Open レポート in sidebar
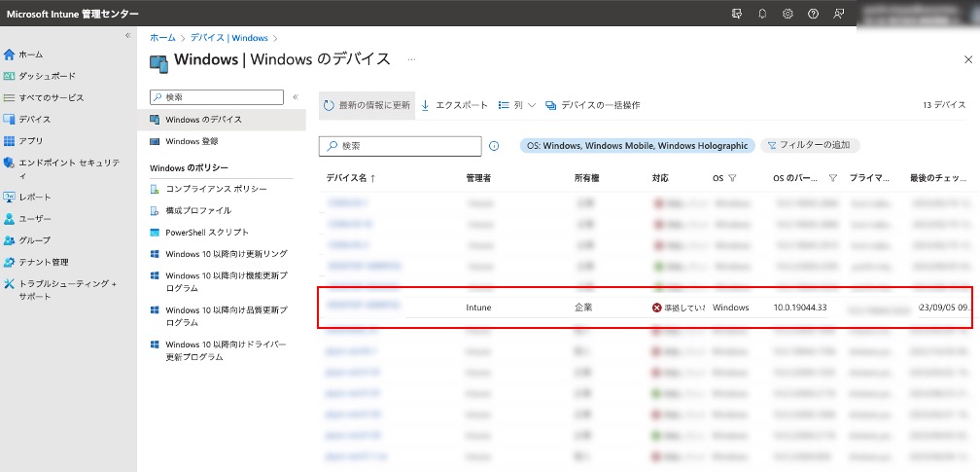The width and height of the screenshot is (980, 472). point(27,198)
